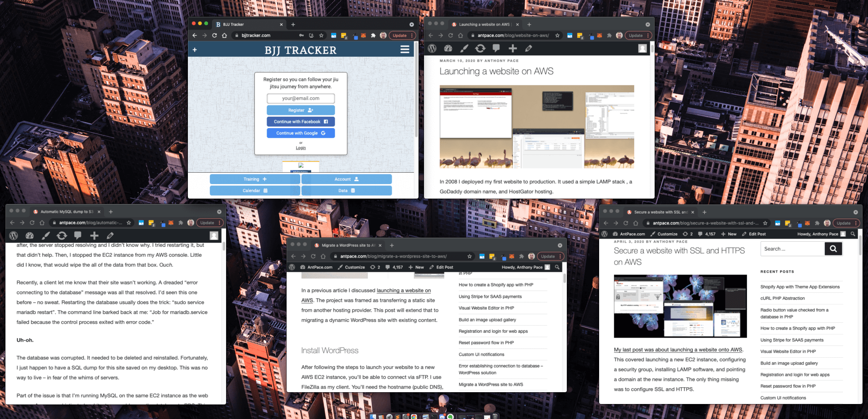Screen dimensions: 868x419
Task: Click the featured image in Launching a website on AWS post
Action: pyautogui.click(x=537, y=127)
